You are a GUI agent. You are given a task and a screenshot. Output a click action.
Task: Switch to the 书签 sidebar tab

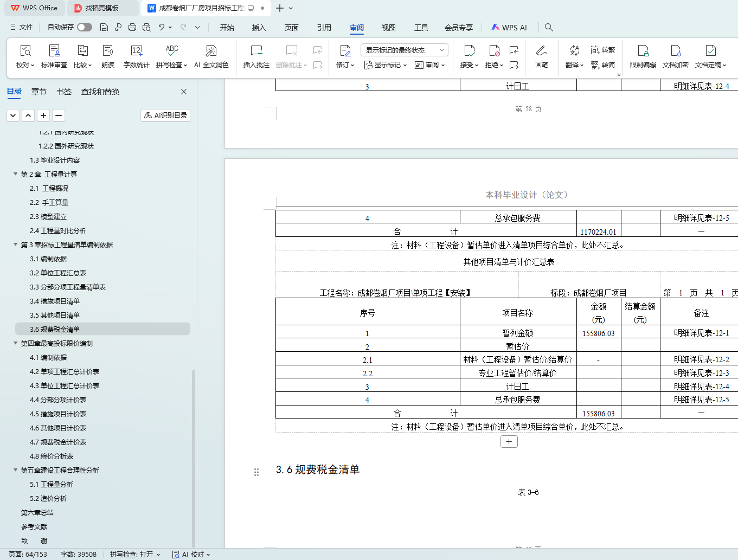point(64,92)
